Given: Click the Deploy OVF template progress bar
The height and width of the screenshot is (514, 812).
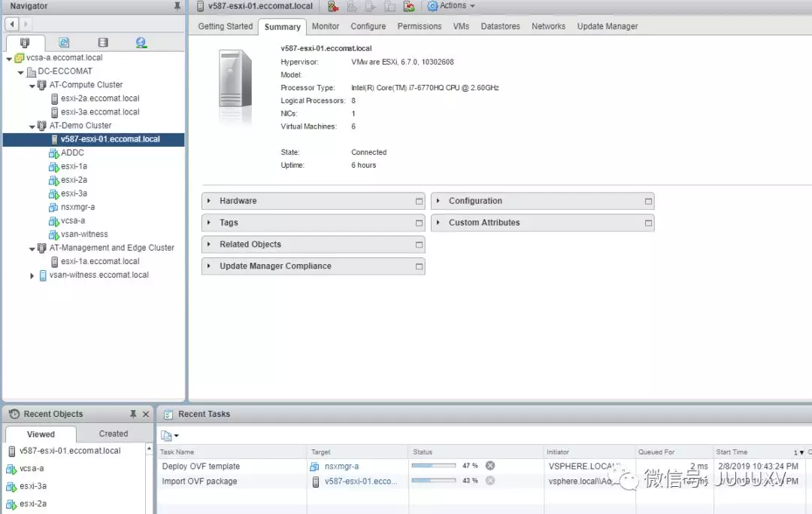Looking at the screenshot, I should [x=434, y=466].
